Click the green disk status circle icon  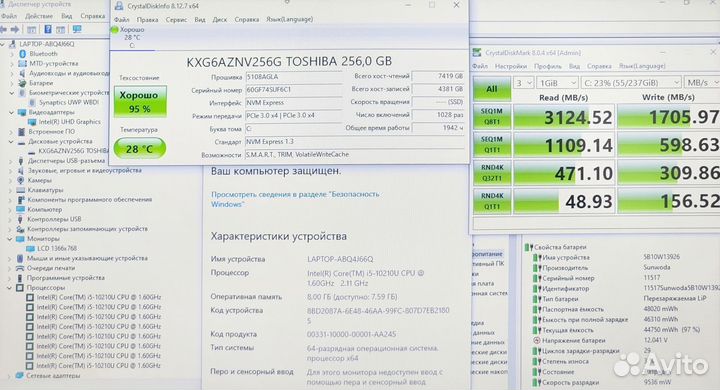pos(115,29)
